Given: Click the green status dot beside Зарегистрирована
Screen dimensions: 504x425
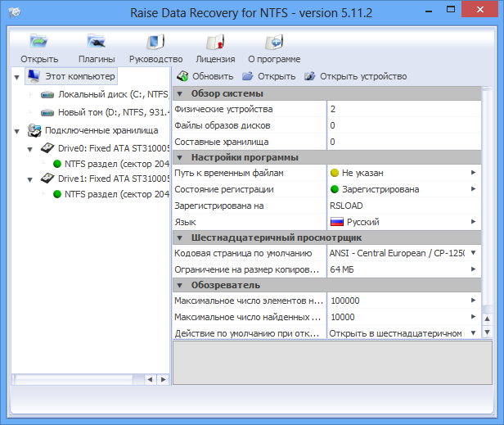Looking at the screenshot, I should point(335,189).
